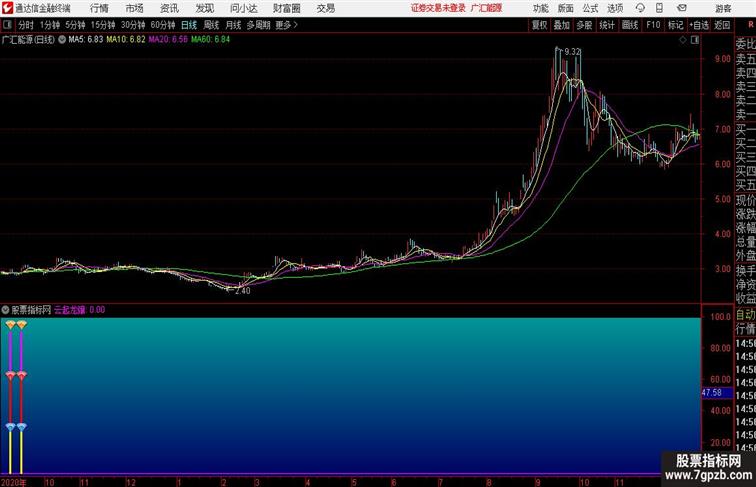The image size is (756, 487).
Task: Click the MA60: 6.84 indicator value
Action: (211, 40)
